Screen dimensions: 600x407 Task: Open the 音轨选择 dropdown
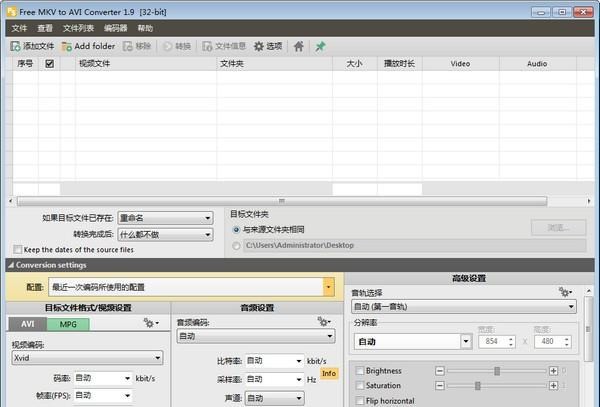click(x=464, y=306)
